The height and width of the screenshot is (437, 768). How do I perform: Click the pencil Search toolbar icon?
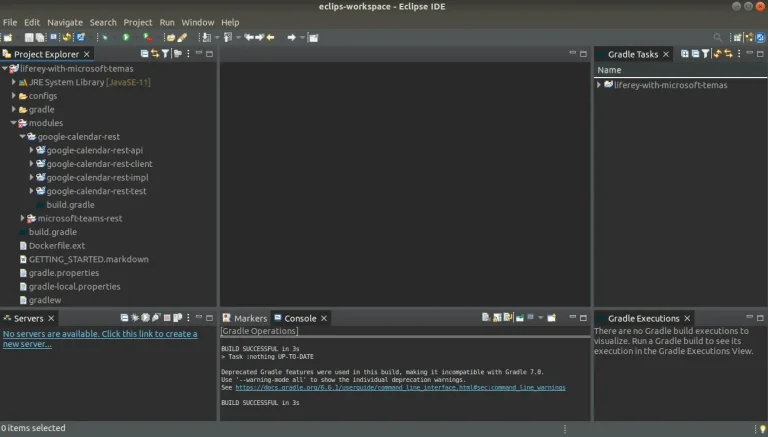click(x=182, y=37)
